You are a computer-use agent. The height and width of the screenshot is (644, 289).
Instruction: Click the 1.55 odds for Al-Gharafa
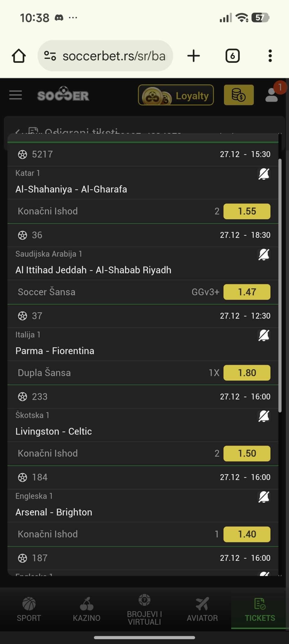(x=247, y=211)
